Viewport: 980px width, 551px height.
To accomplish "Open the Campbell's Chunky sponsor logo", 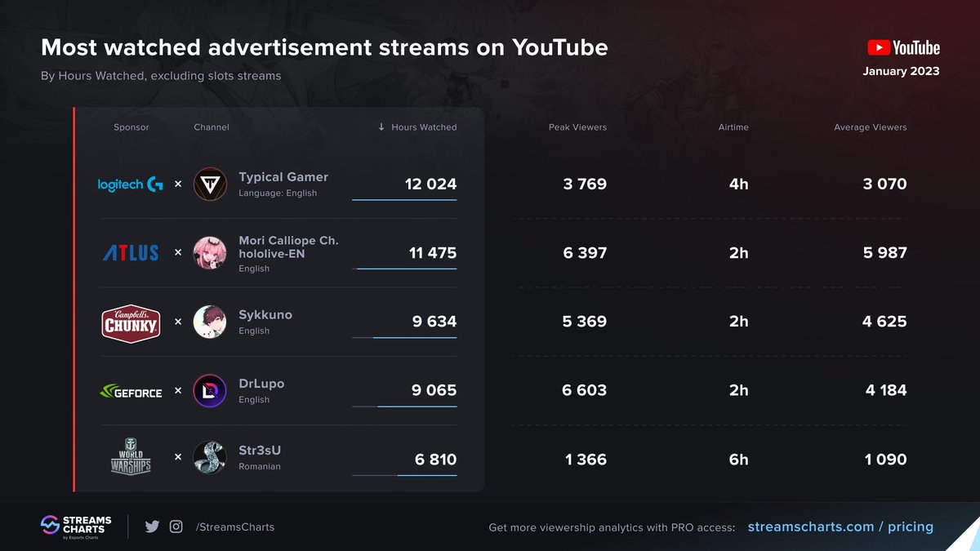I will (x=130, y=321).
